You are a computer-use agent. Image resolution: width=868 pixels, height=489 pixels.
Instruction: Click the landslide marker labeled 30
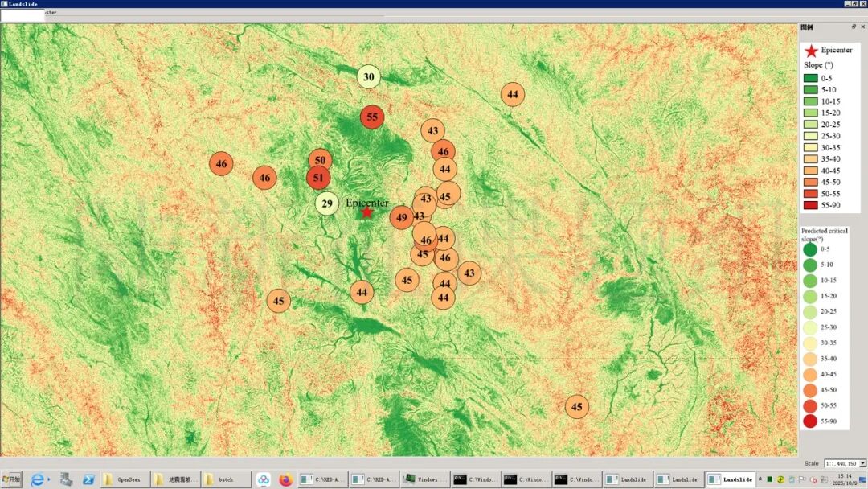pyautogui.click(x=368, y=77)
